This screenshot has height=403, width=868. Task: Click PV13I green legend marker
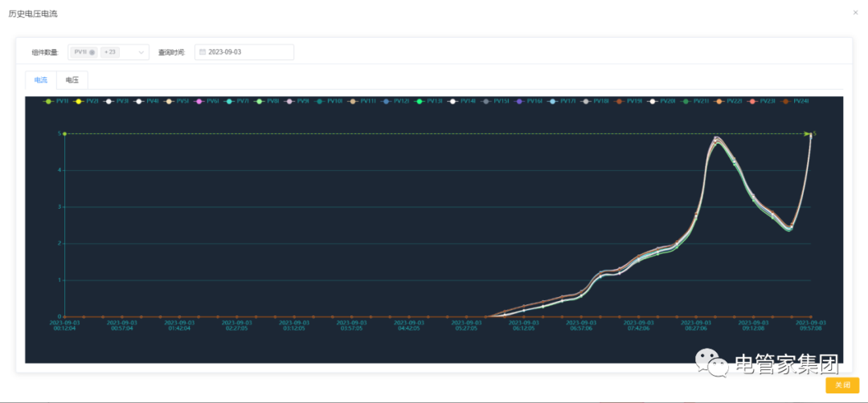(420, 101)
